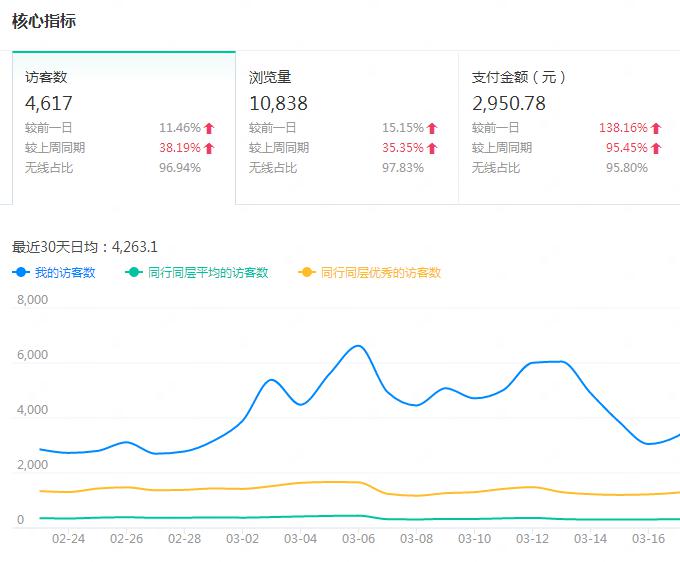680x562 pixels.
Task: Click the 03-06 date on chart axis
Action: click(x=358, y=538)
